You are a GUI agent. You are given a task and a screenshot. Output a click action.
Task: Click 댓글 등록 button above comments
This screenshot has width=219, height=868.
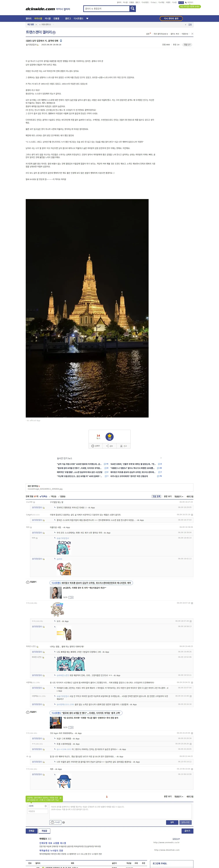[156, 496]
